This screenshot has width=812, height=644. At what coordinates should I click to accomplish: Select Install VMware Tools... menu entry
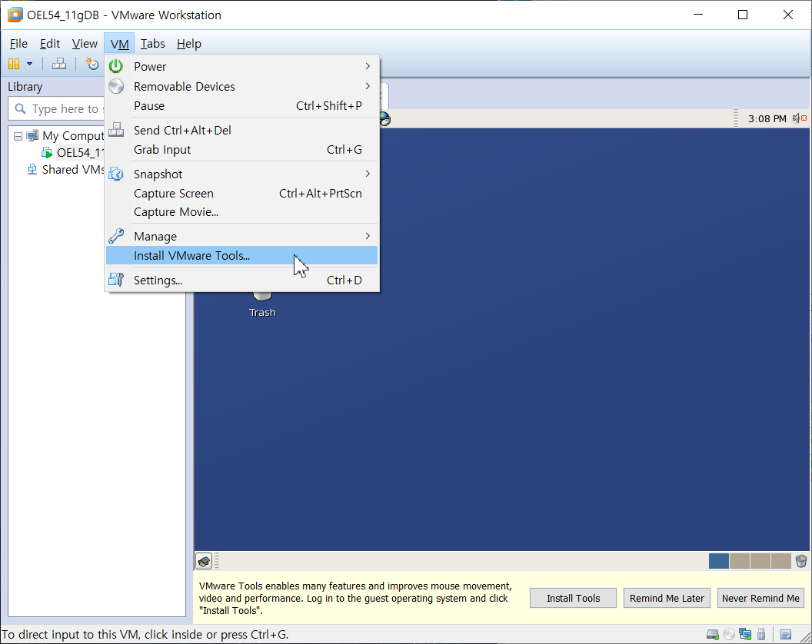tap(242, 255)
